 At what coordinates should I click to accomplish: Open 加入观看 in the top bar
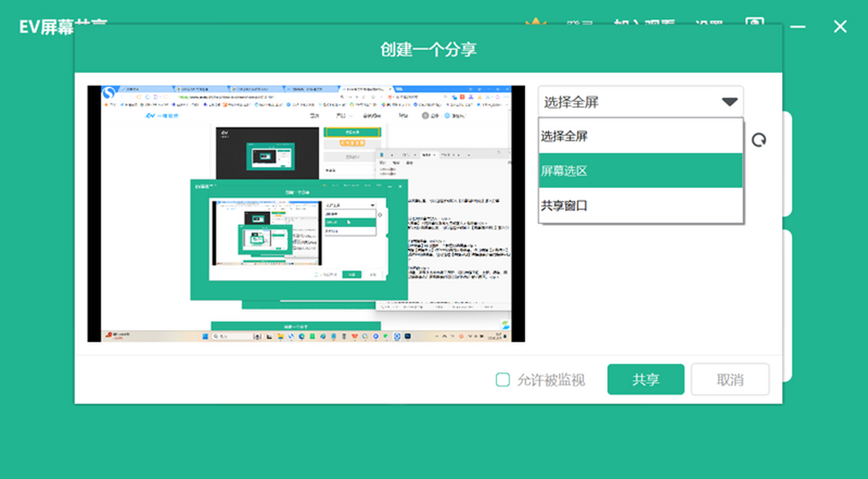click(644, 23)
